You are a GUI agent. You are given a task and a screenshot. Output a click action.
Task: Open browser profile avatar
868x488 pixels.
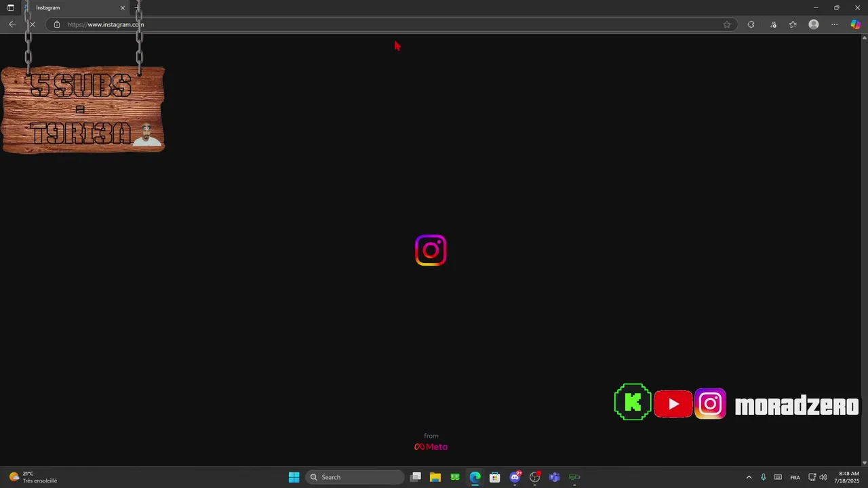(814, 24)
